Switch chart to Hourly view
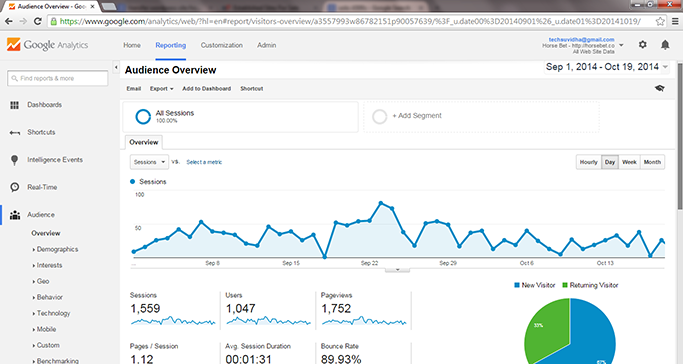Image resolution: width=683 pixels, height=364 pixels. (588, 162)
